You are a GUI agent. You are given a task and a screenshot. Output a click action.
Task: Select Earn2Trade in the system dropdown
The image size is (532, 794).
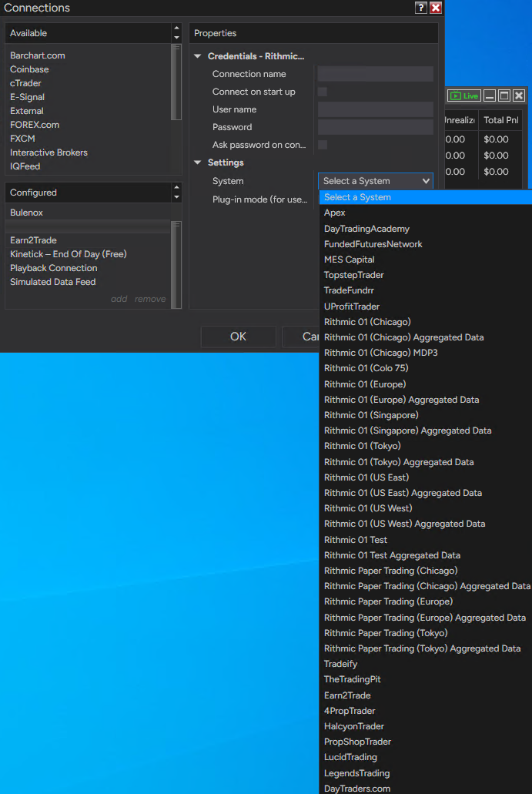pos(347,695)
